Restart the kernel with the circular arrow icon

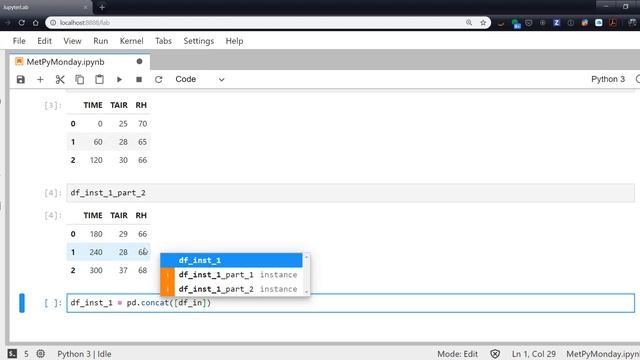click(158, 80)
